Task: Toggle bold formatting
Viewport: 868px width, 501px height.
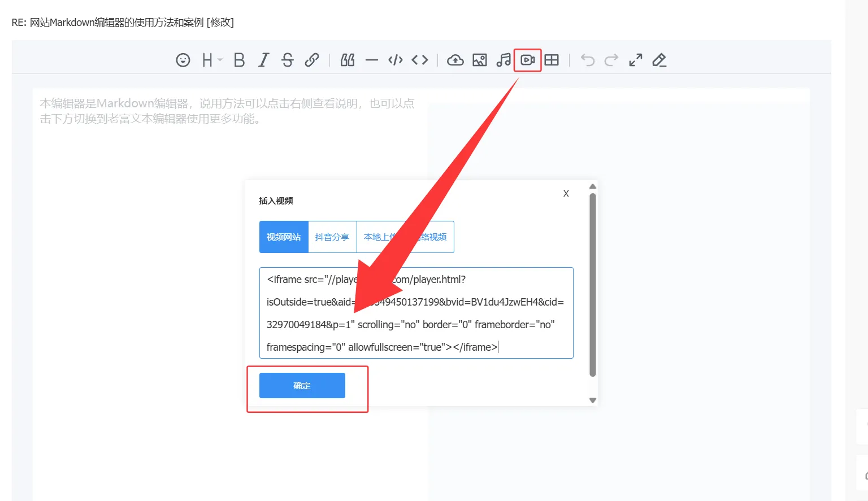Action: [239, 60]
